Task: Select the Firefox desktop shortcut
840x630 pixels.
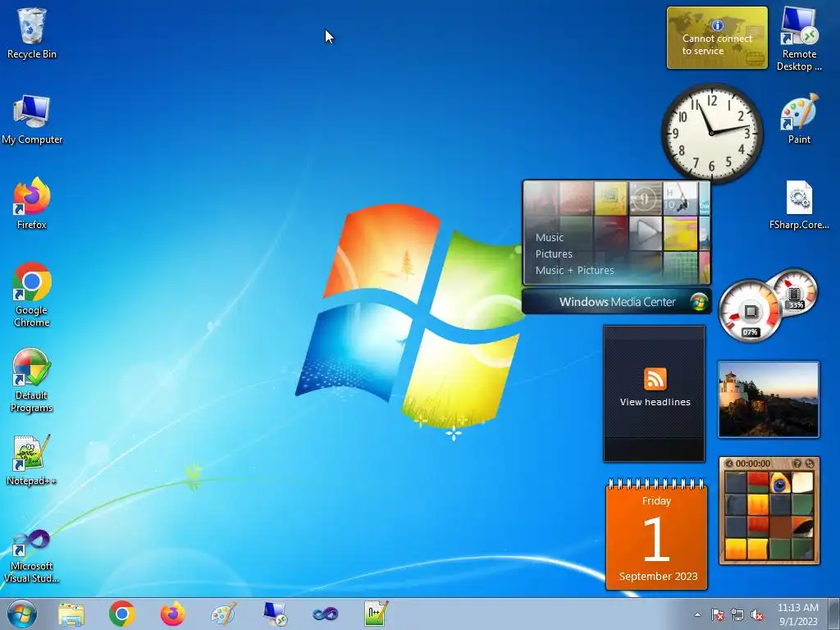Action: click(x=32, y=203)
